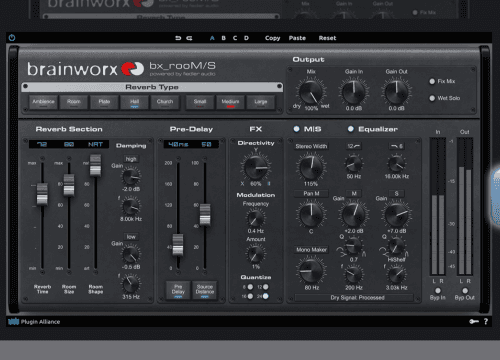
Task: Click the Stereo Width knob
Action: (x=311, y=167)
